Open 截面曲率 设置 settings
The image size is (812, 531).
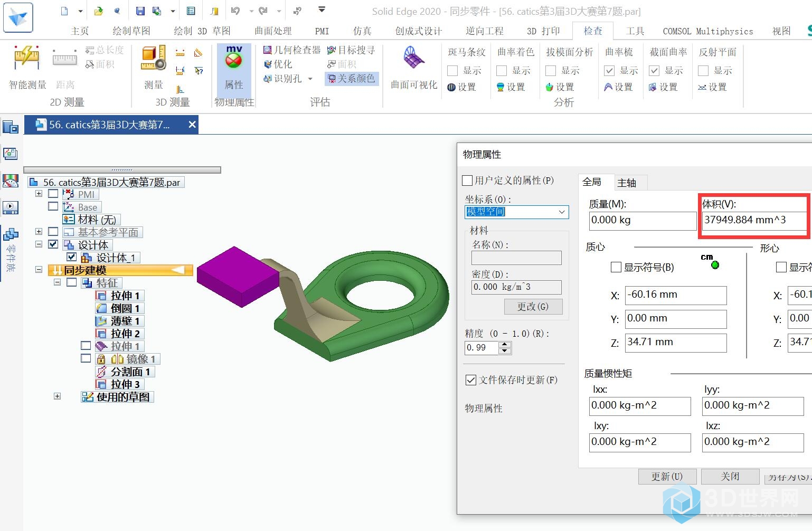[x=663, y=87]
